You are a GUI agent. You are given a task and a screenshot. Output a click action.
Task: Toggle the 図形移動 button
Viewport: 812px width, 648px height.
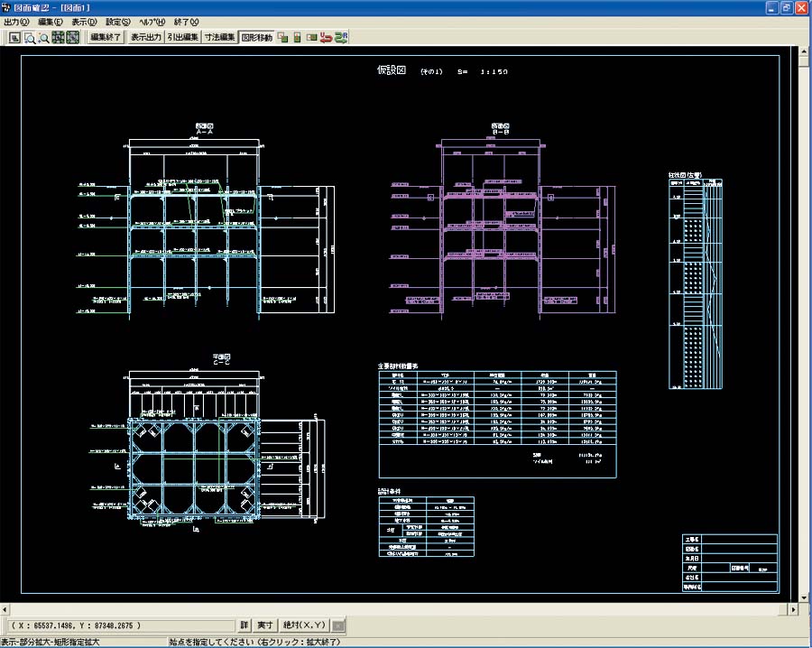(x=257, y=37)
